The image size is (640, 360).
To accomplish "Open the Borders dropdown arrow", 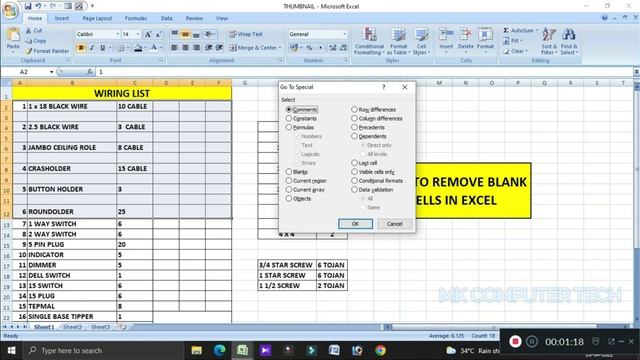I will coord(127,48).
